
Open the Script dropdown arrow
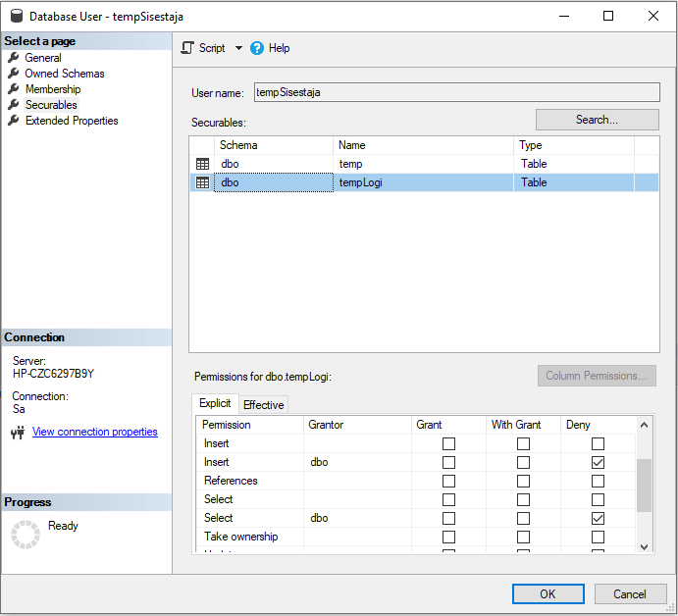238,48
